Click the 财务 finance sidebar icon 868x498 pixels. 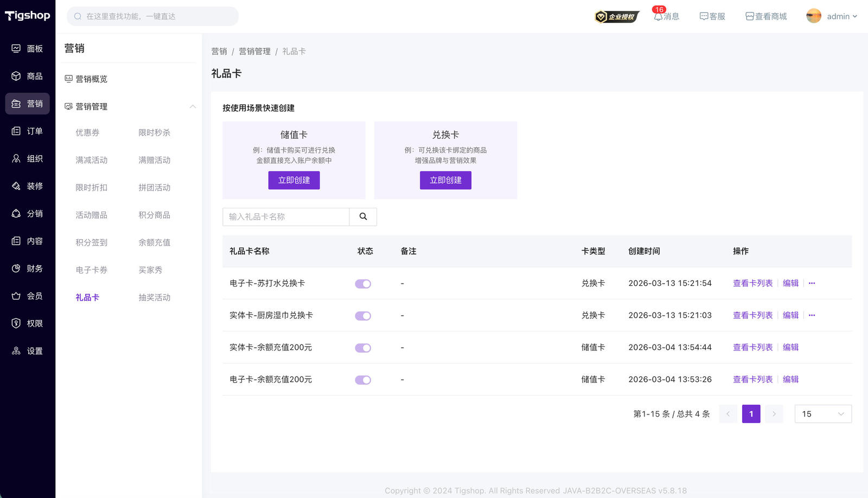click(28, 268)
